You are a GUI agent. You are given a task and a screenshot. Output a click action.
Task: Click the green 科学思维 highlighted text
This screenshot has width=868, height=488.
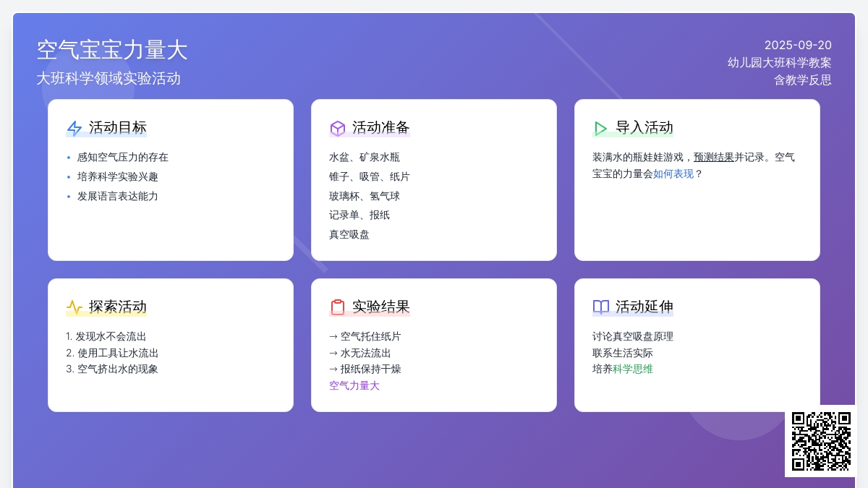[633, 369]
